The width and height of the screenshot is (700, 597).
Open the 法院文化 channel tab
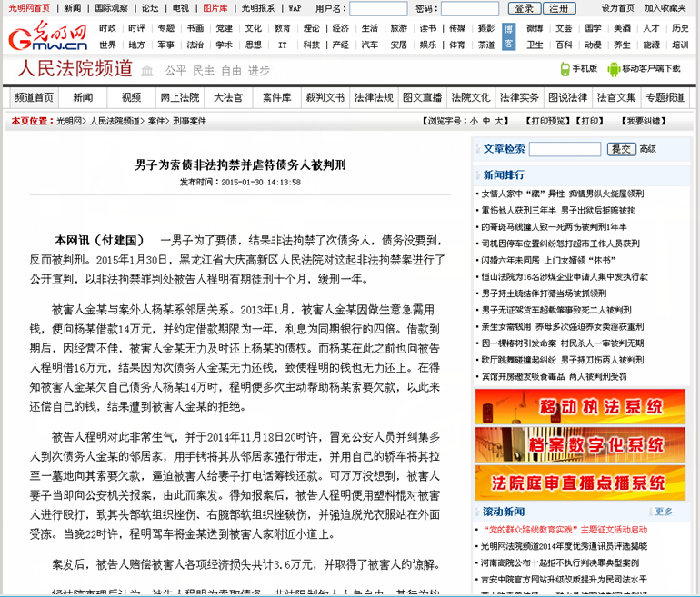point(471,97)
